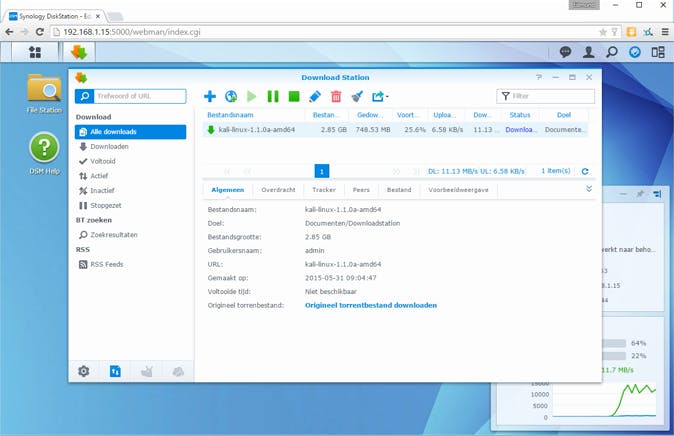Collapse the details panel with chevrons
674x436 pixels.
coord(589,189)
